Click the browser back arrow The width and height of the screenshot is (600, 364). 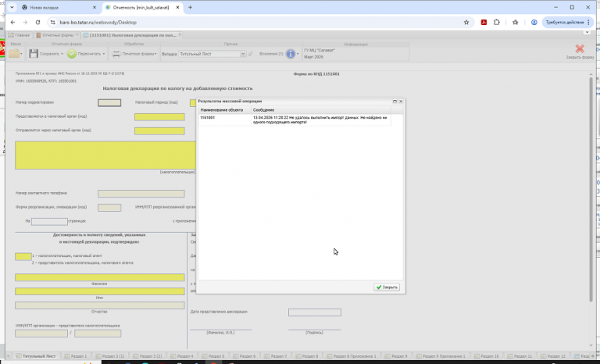click(x=12, y=22)
